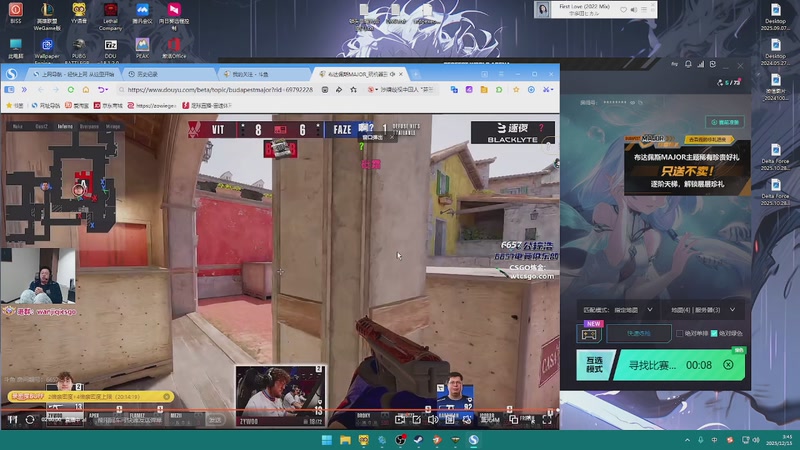Image resolution: width=800 pixels, height=450 pixels.
Task: Open the notification bell in game client
Action: click(688, 64)
